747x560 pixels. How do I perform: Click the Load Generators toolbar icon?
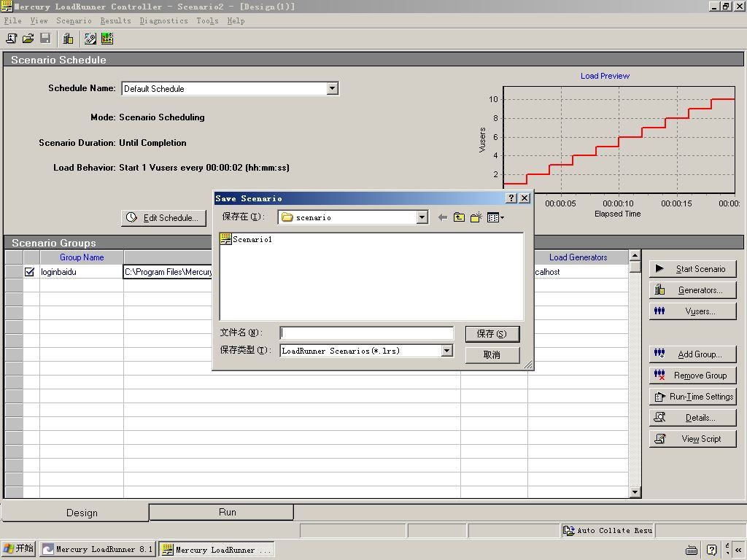pos(68,39)
